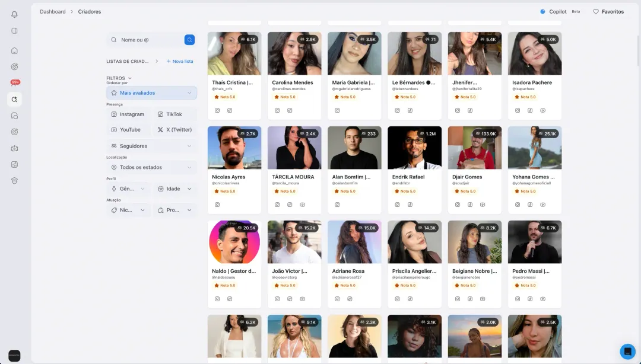Open Le Bérnardes creator name
The image size is (641, 364).
point(414,82)
